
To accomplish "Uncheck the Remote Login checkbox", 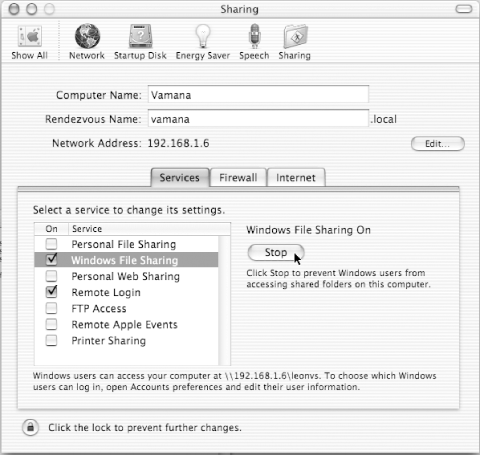I will [51, 292].
